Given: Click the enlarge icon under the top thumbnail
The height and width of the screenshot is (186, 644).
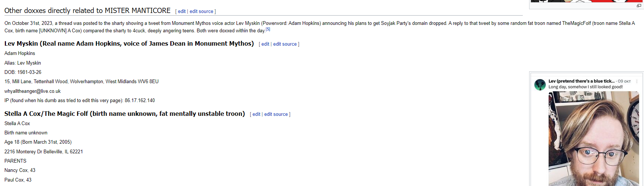Looking at the screenshot, I should [x=639, y=6].
